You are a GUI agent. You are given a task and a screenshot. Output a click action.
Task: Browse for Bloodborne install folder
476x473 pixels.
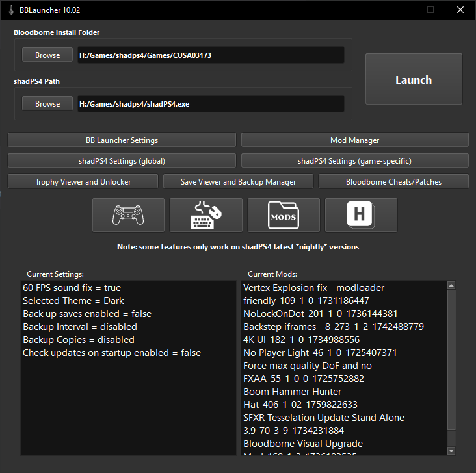pos(47,55)
